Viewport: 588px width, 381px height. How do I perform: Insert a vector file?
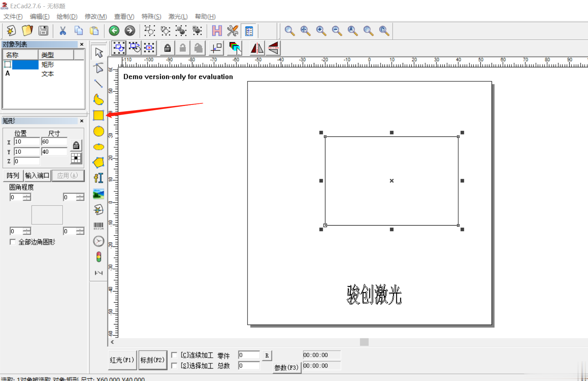coord(99,210)
